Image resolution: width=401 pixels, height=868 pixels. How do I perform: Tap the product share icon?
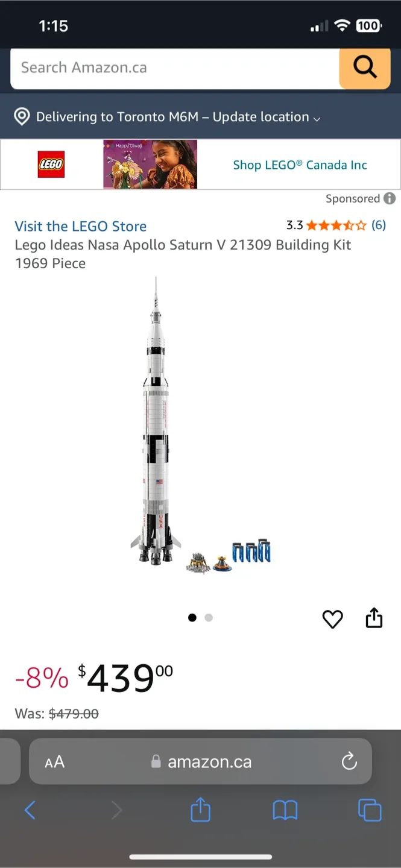click(x=374, y=618)
